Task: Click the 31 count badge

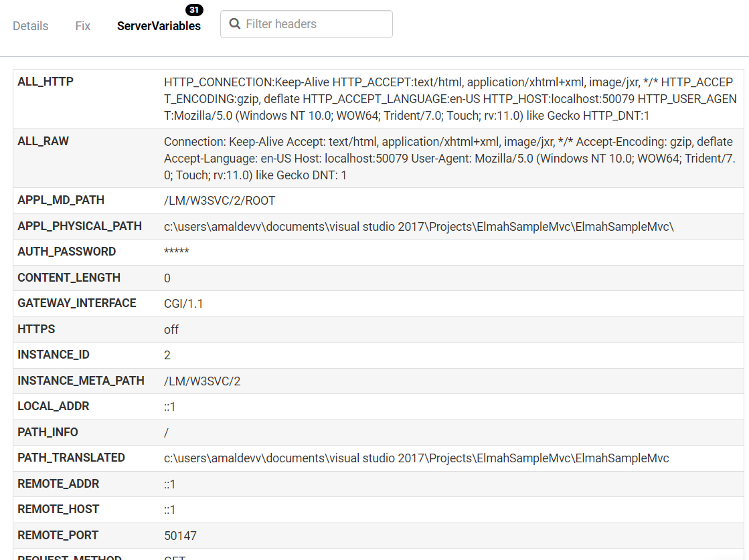Action: pos(195,10)
